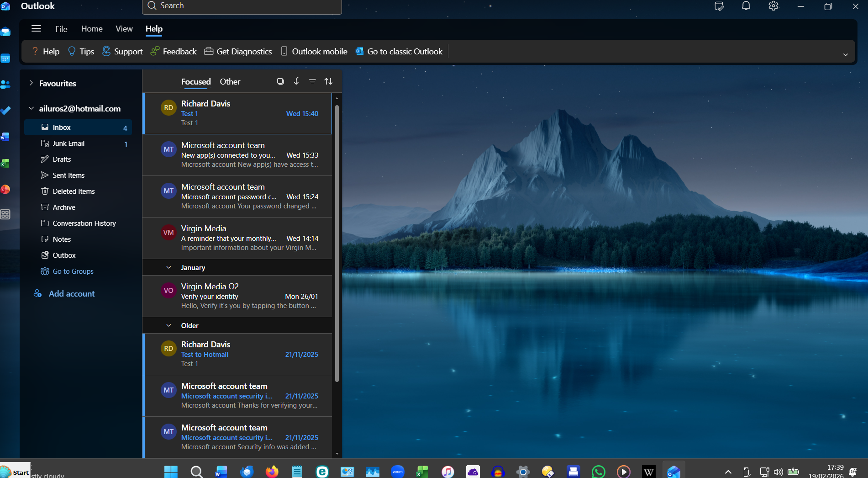The width and height of the screenshot is (868, 478).
Task: Click the Search box
Action: (x=242, y=6)
